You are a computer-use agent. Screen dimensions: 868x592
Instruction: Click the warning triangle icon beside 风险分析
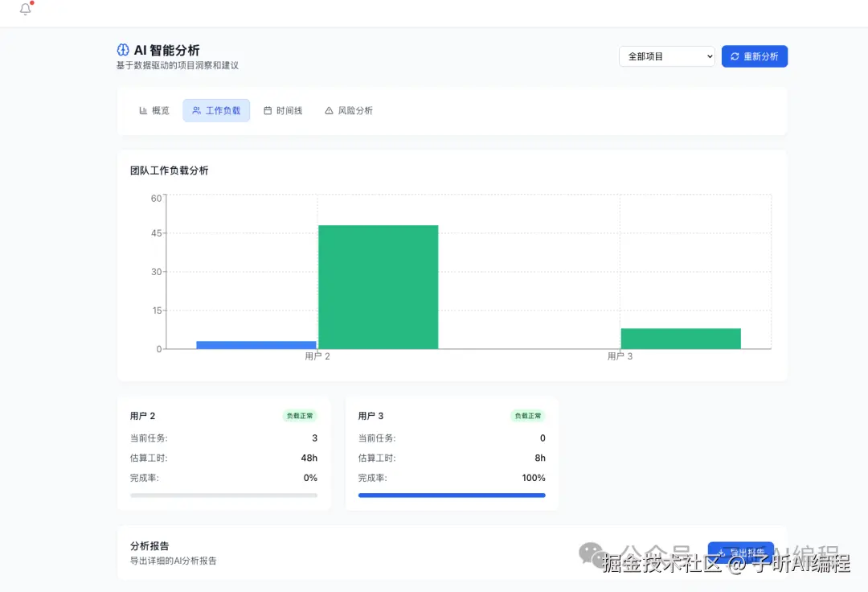coord(329,111)
